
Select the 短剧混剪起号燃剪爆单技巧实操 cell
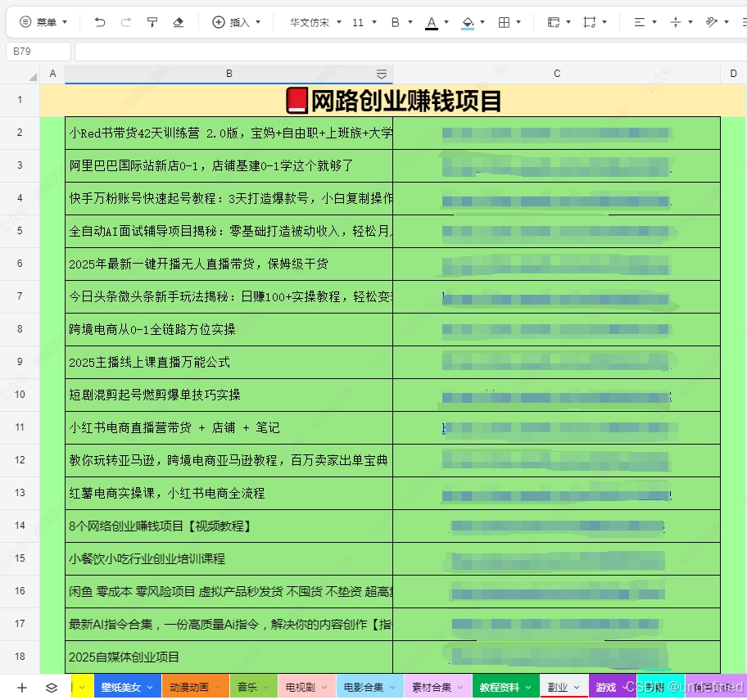[229, 395]
